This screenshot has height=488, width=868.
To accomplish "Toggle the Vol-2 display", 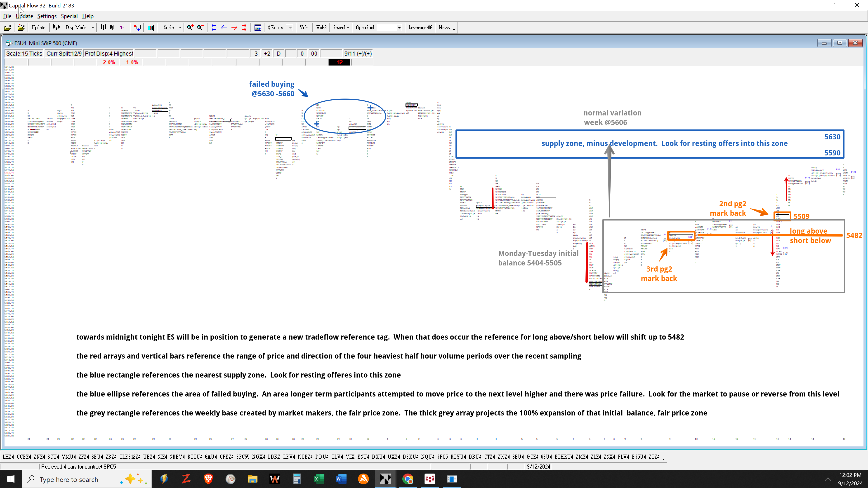I will [x=321, y=28].
